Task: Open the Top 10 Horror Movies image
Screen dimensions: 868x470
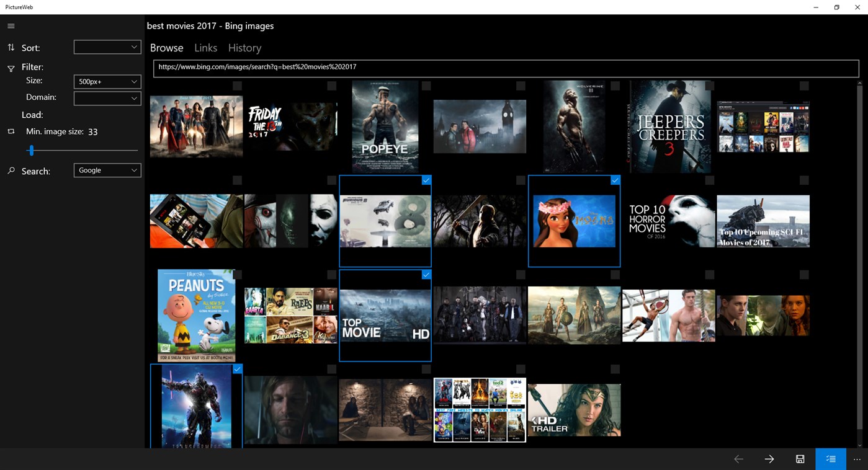Action: point(669,221)
